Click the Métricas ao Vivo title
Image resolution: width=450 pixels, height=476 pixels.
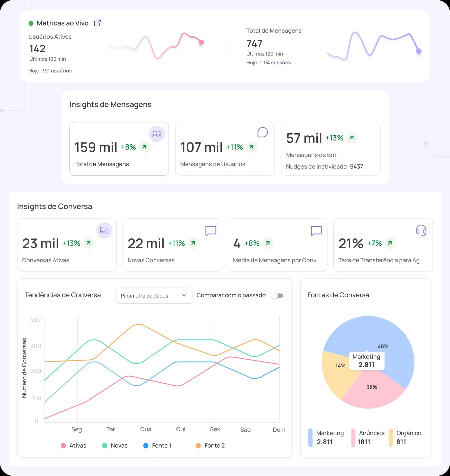(62, 23)
